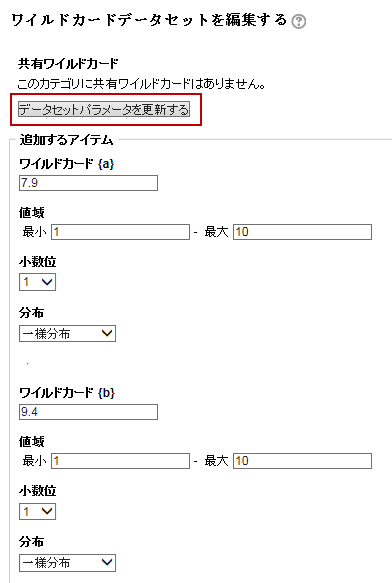Image resolution: width=392 pixels, height=583 pixels.
Task: Click the 追加するアイテム section legend
Action: (x=66, y=140)
